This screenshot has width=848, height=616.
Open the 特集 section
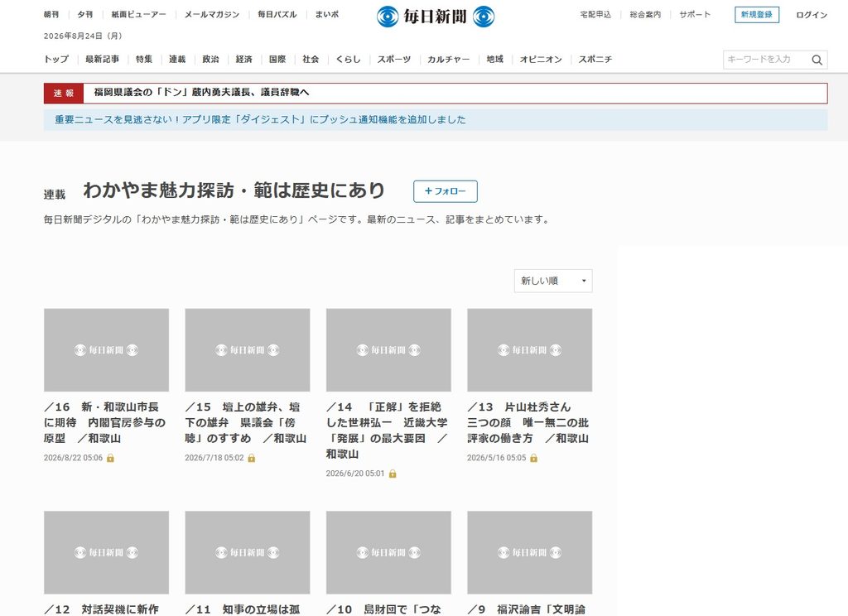point(144,59)
